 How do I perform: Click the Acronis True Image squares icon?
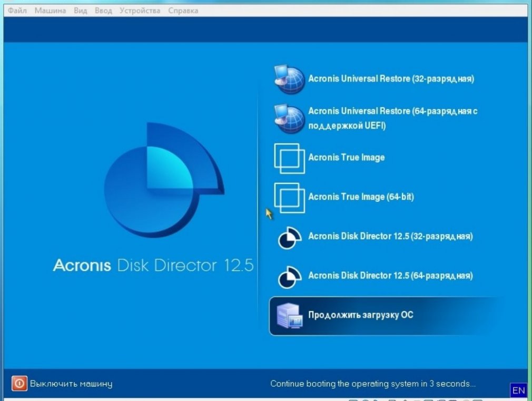[289, 158]
